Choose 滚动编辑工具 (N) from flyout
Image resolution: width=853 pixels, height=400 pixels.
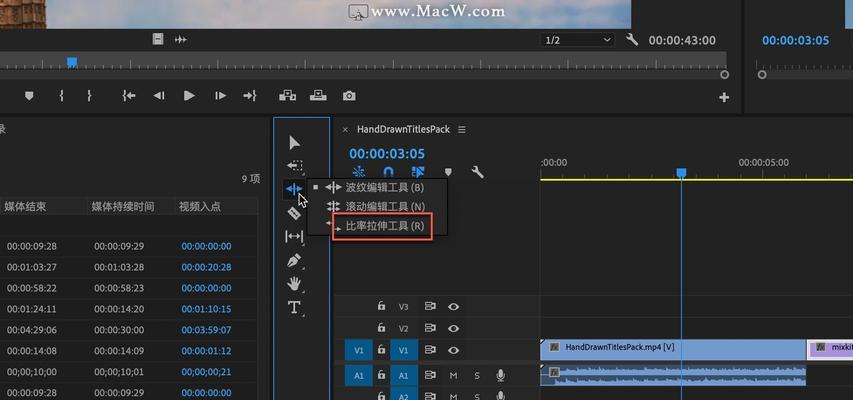(x=384, y=206)
